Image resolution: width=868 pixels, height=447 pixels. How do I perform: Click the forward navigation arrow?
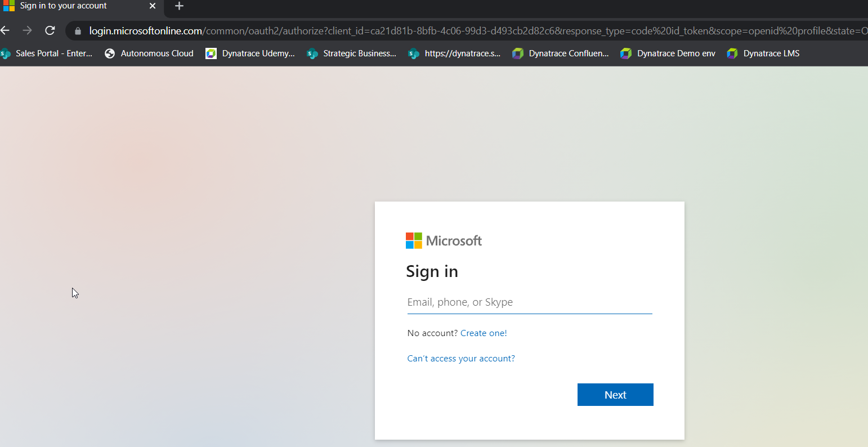[27, 30]
